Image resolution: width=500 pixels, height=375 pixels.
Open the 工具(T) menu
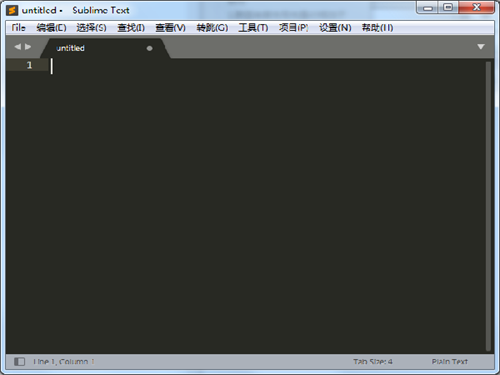point(253,28)
